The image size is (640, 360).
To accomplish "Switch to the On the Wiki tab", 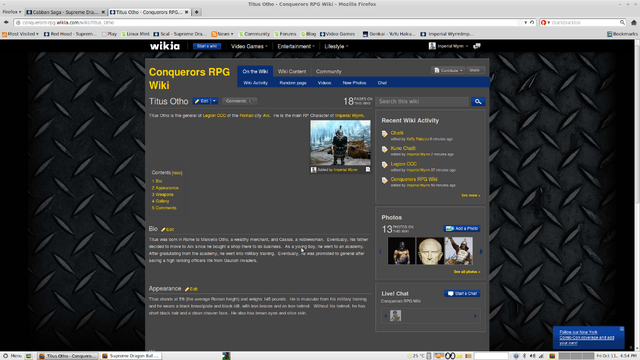I will tap(255, 71).
